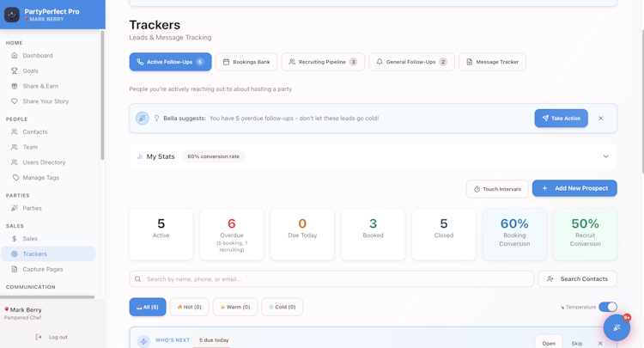Click the Manage Tags tag icon
This screenshot has width=644, height=348.
[x=15, y=178]
